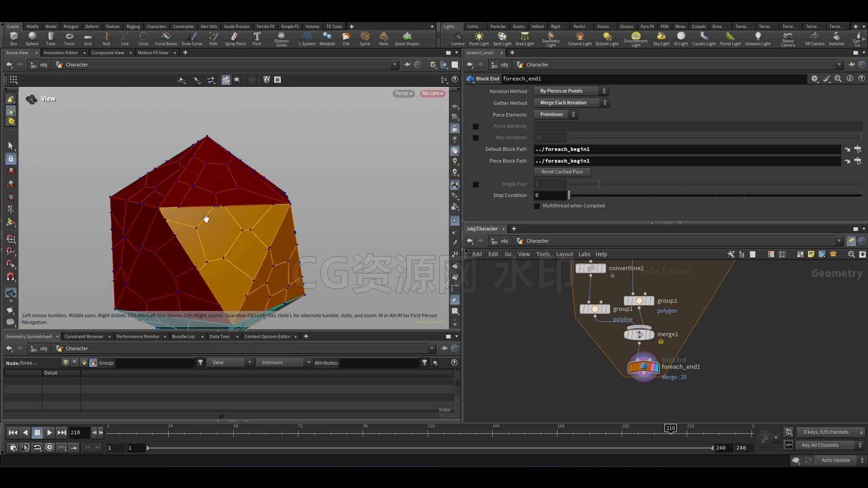Viewport: 868px width, 488px height.
Task: Click the play forward button
Action: click(49, 433)
